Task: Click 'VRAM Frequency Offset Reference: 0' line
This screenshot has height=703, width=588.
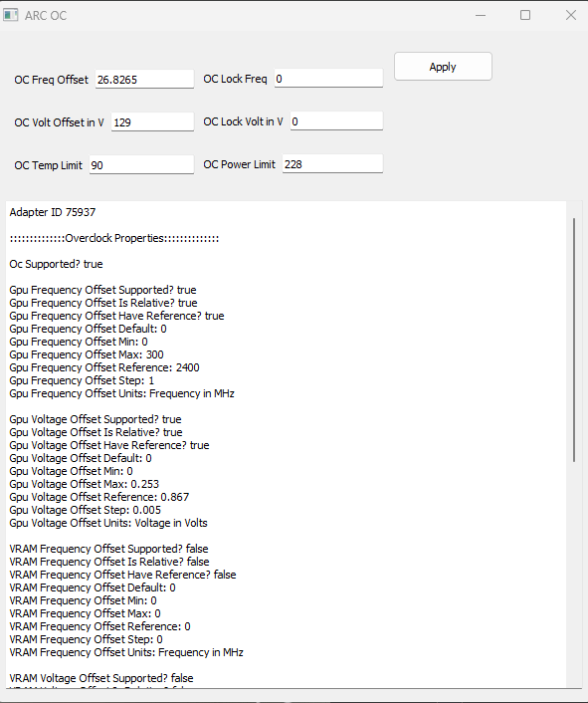Action: coord(99,627)
